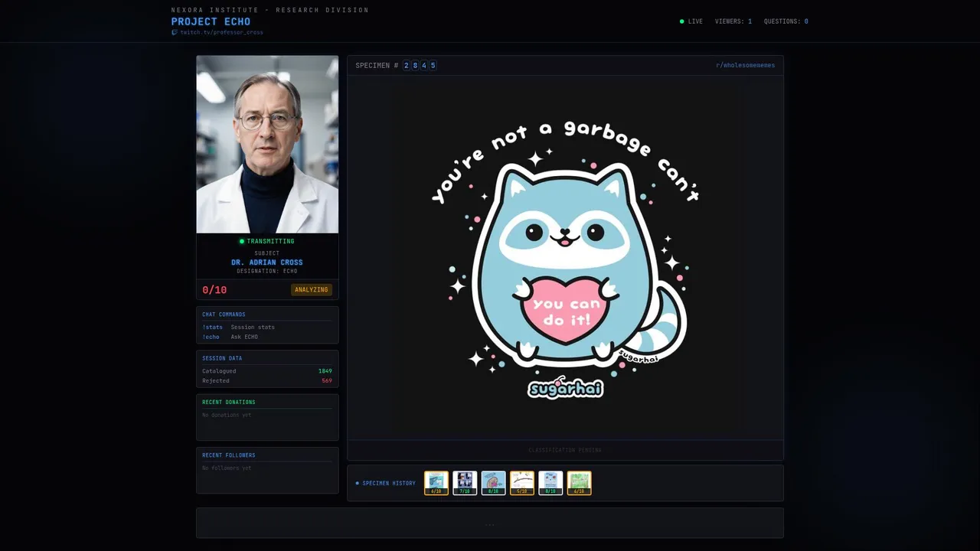Open the history thumbnail rated 7/10

pos(465,483)
